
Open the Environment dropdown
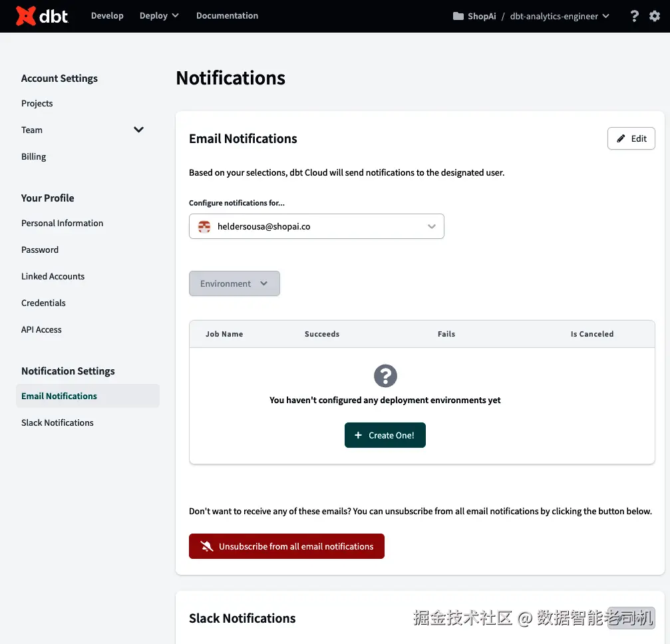tap(234, 283)
